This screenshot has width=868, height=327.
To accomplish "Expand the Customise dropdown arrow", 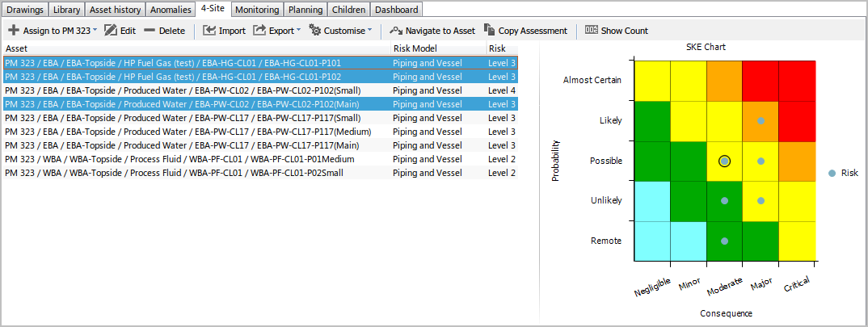I will 370,31.
